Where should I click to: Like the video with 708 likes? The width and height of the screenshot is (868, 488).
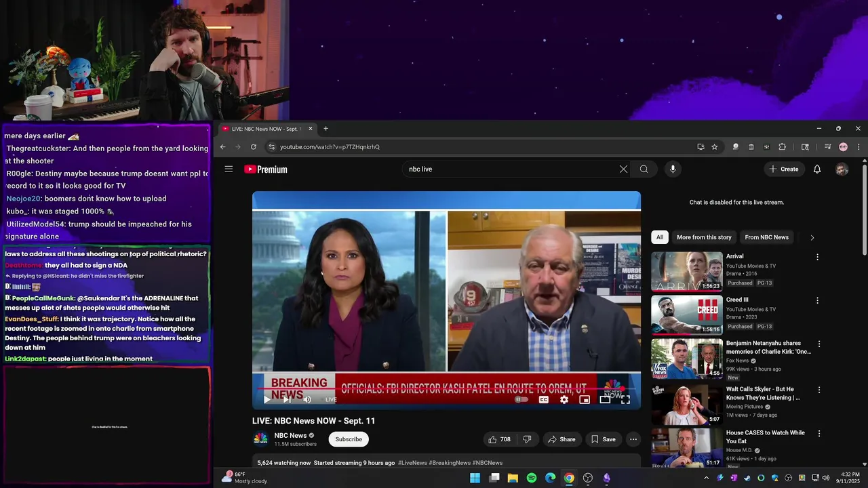[x=499, y=439]
